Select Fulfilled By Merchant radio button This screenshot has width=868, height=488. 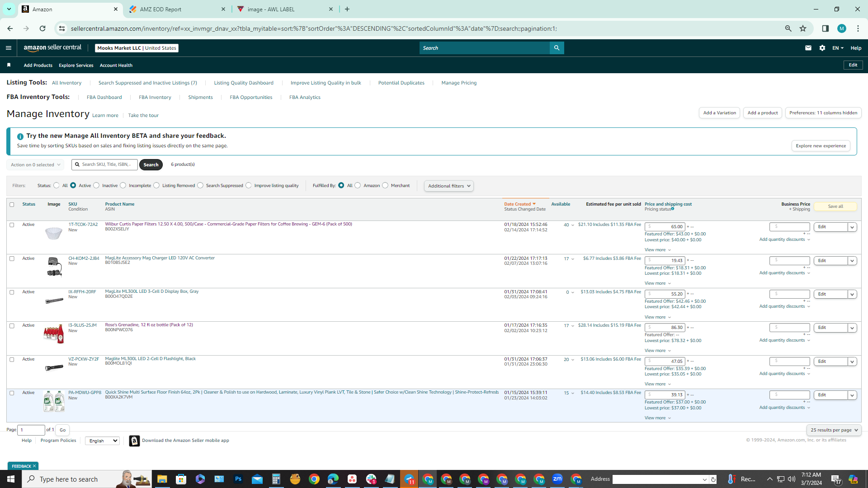(x=385, y=185)
